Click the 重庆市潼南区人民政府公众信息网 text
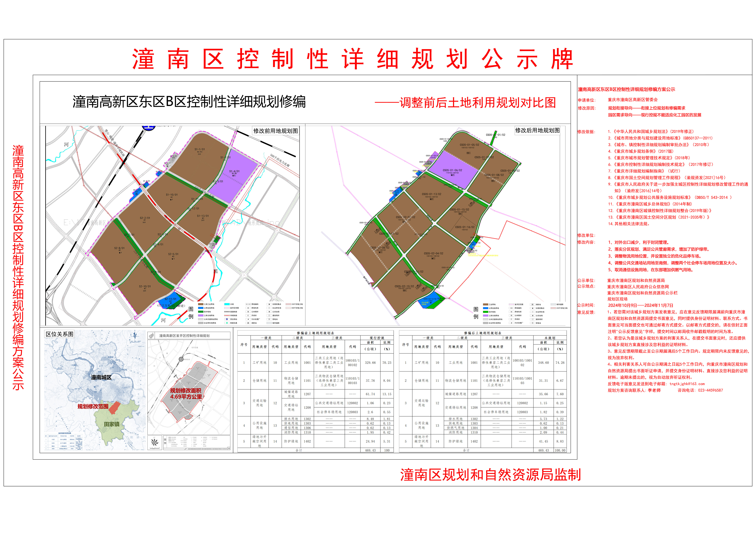756x535 pixels. coord(638,287)
